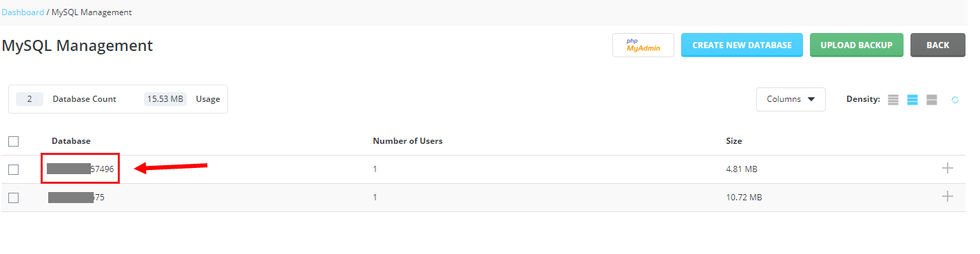Screen dimensions: 980x254
Task: Open the database name ending in 75
Action: click(x=76, y=198)
